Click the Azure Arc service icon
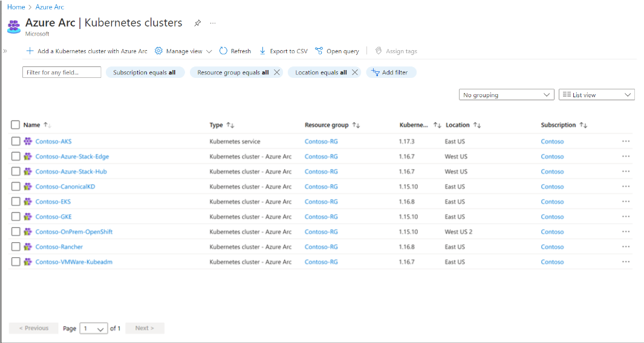This screenshot has width=644, height=343. click(x=14, y=27)
